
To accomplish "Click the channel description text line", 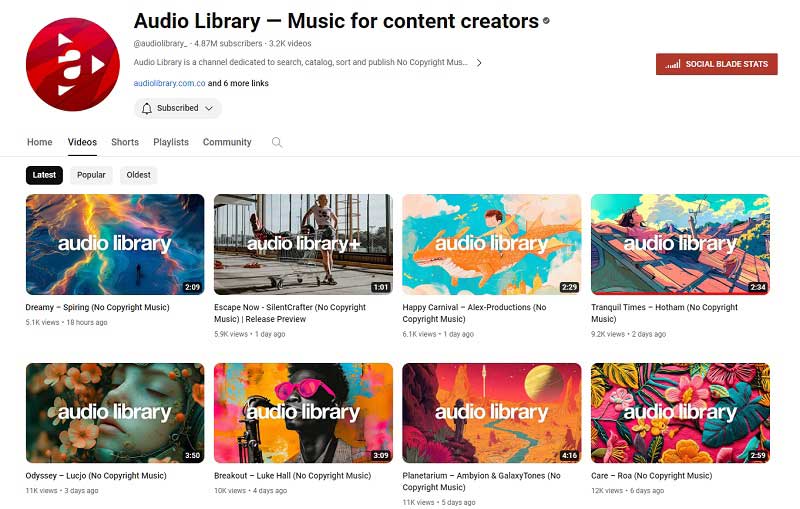I will pos(301,62).
